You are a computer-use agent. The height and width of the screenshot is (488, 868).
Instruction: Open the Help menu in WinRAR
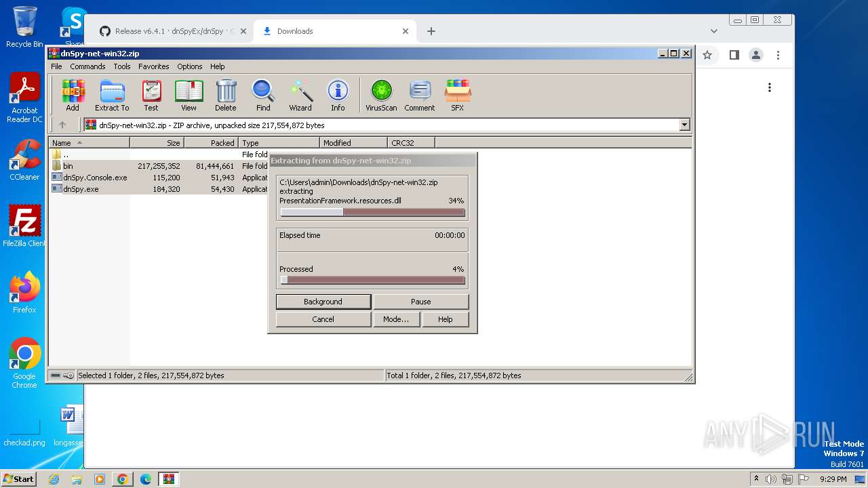217,66
